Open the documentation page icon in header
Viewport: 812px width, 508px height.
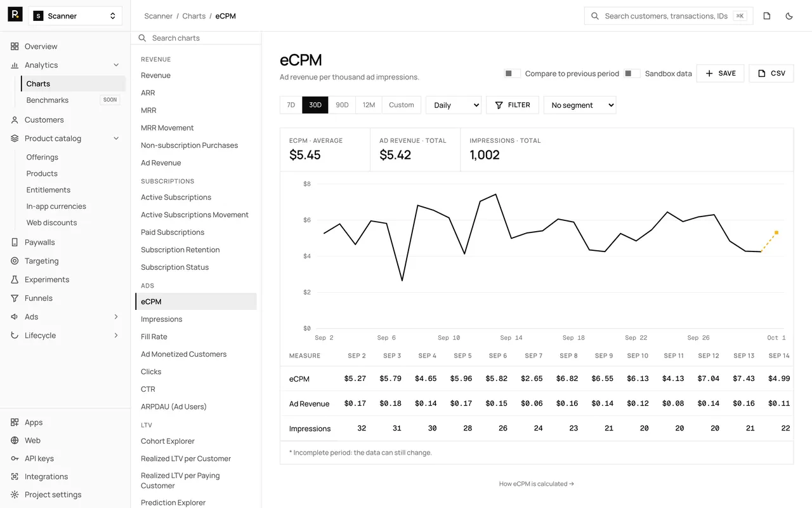click(767, 16)
